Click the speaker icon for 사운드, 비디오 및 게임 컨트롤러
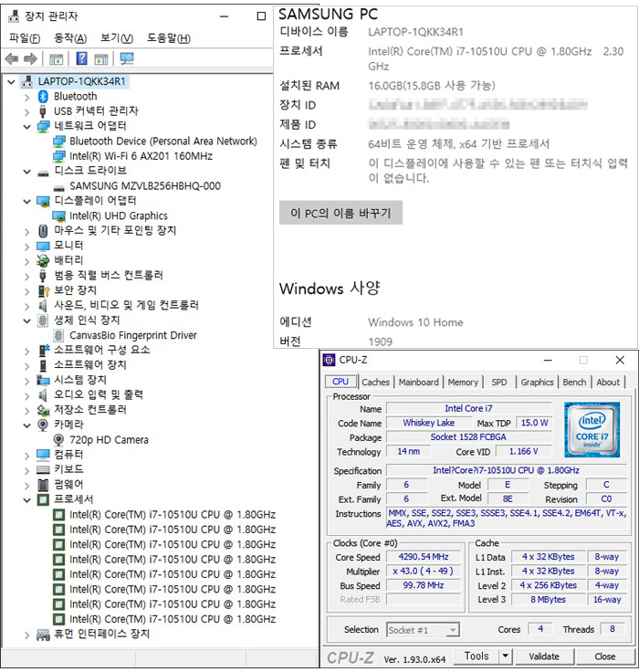Viewport: 639px width, 672px height. click(x=43, y=306)
